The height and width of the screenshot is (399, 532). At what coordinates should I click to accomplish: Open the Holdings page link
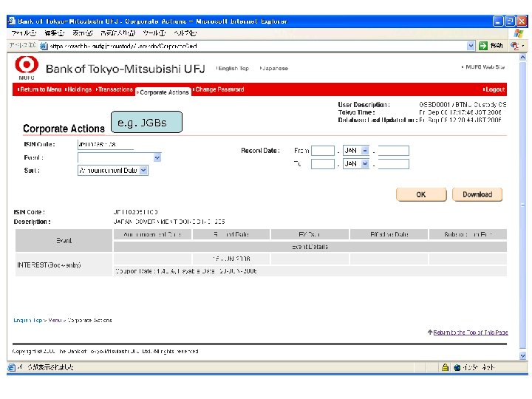[78, 89]
